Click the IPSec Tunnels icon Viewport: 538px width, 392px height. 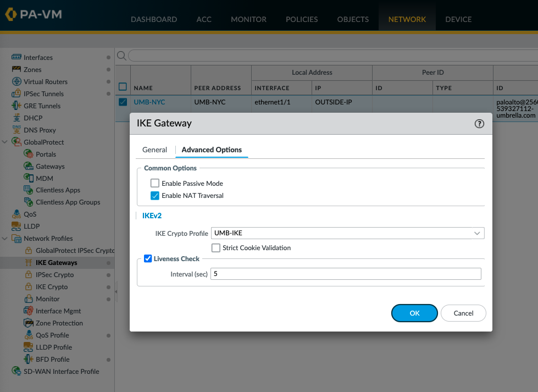pyautogui.click(x=16, y=93)
